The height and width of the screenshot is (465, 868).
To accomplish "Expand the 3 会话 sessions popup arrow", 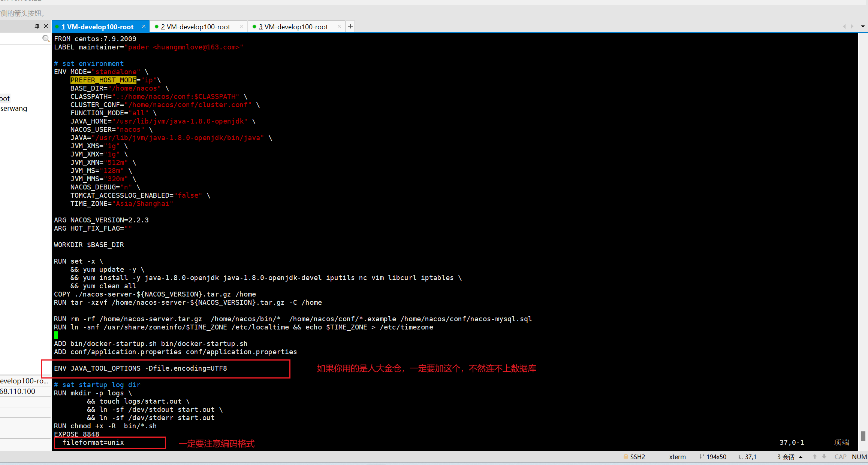I will 801,457.
